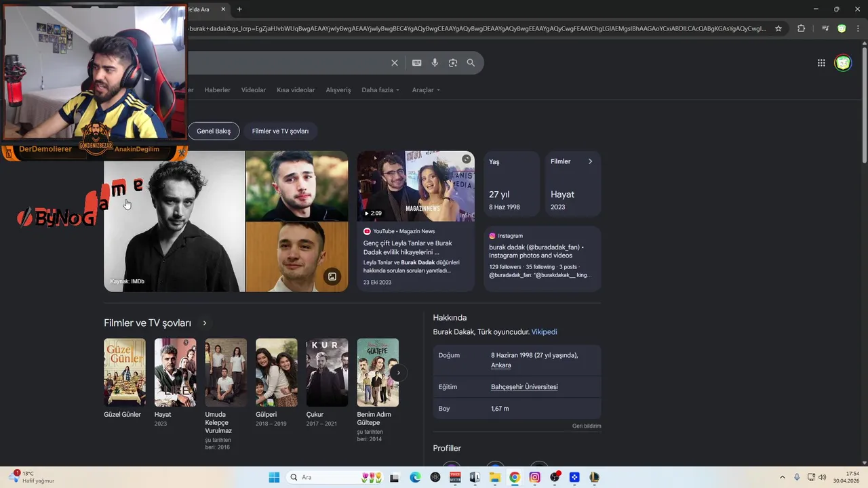Open a new browser tab
The image size is (868, 488).
[x=239, y=9]
